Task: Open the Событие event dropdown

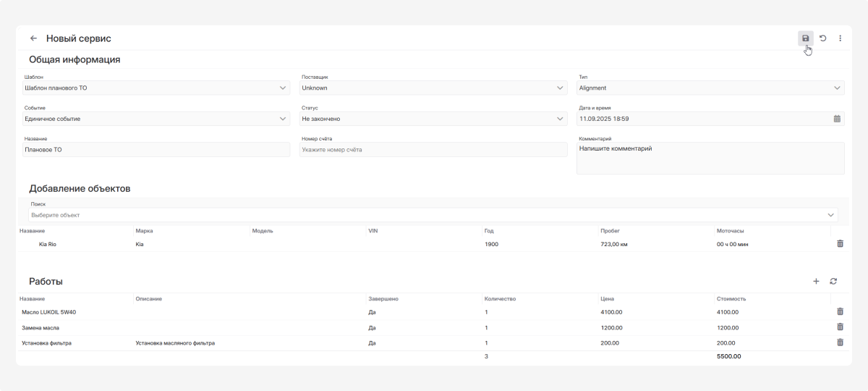Action: [x=283, y=119]
